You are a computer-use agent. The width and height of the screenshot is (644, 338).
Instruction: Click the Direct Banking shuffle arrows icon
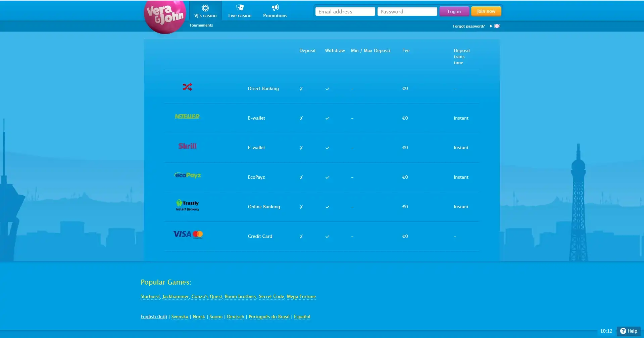point(187,87)
